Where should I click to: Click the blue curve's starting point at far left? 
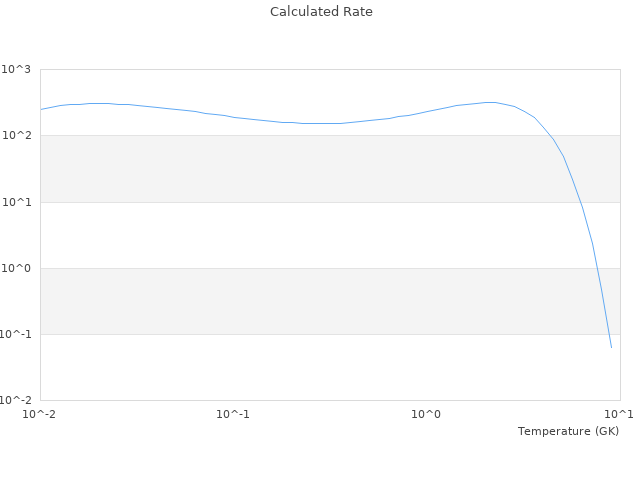point(41,109)
